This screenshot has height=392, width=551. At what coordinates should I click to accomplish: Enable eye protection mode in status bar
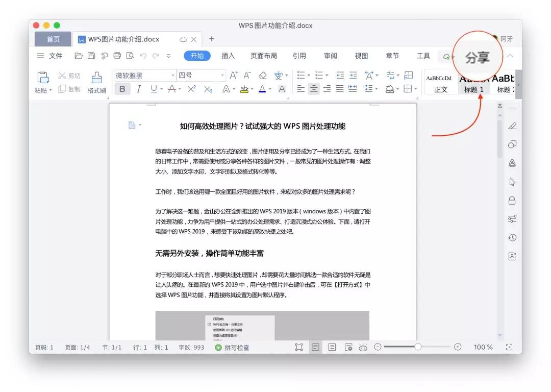pos(363,347)
